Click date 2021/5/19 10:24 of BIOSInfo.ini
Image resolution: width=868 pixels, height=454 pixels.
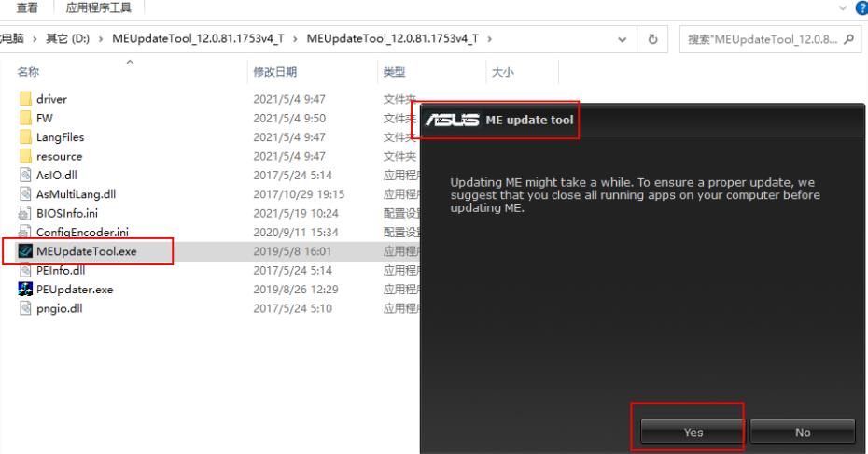coord(296,213)
